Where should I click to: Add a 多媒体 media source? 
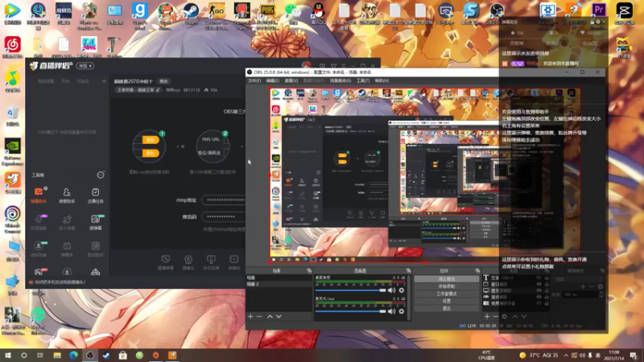point(233,262)
